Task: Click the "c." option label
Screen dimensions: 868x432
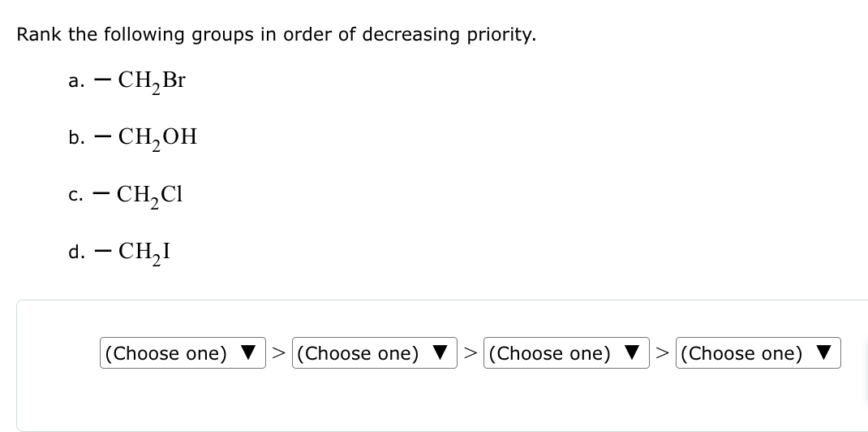Action: click(76, 195)
